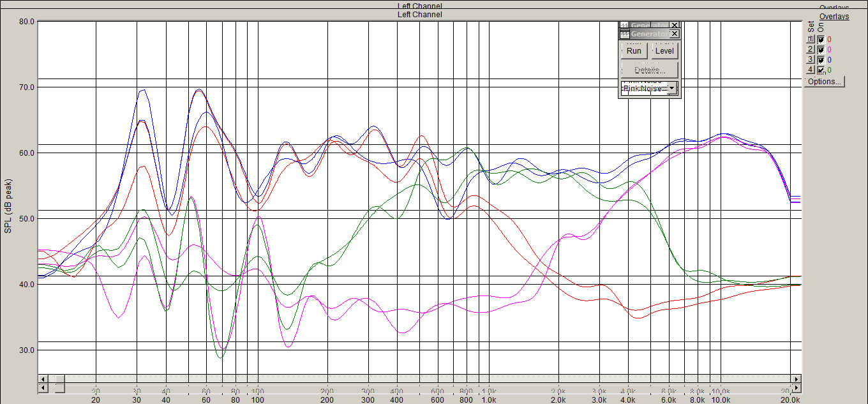Toggle the red overlay 1 On checkbox

[821, 40]
